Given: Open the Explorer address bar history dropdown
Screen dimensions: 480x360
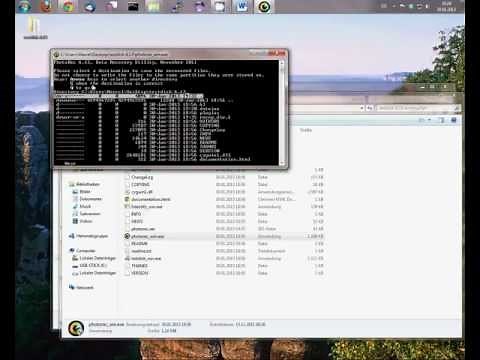Looking at the screenshot, I should [x=362, y=108].
